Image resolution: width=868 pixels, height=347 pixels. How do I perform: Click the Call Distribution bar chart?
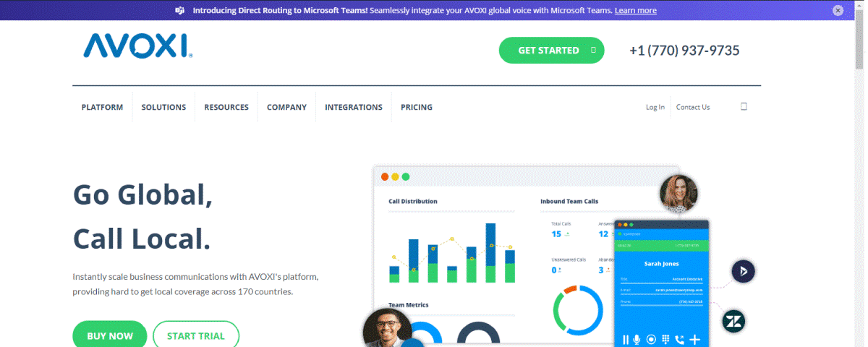click(x=452, y=252)
